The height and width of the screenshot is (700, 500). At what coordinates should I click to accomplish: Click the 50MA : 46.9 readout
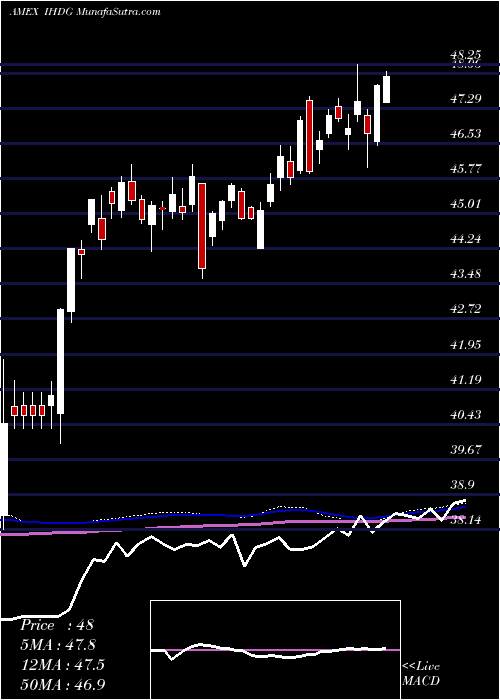pyautogui.click(x=63, y=684)
